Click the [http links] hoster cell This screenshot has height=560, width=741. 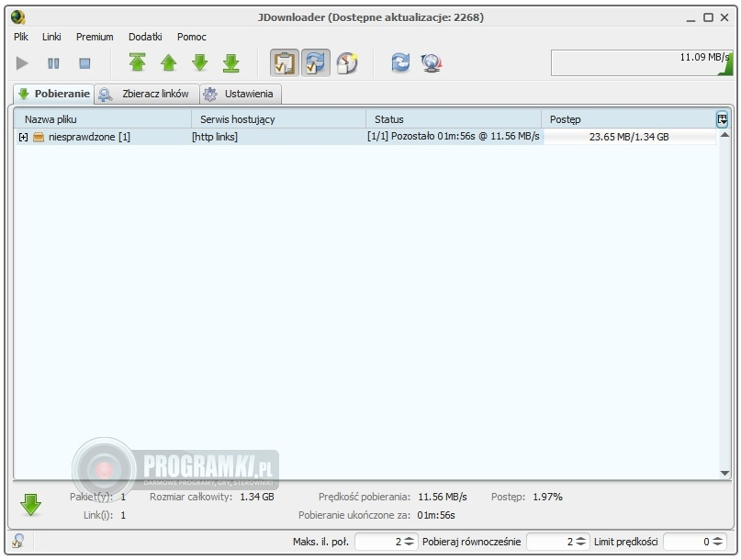point(215,137)
